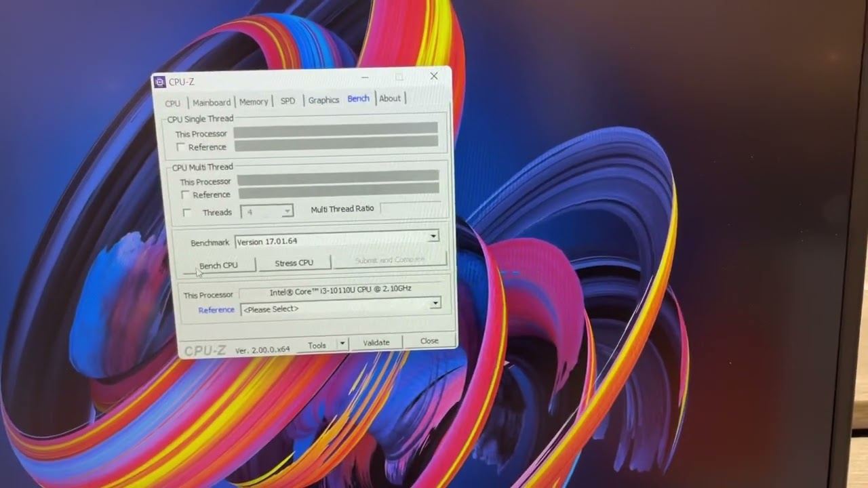The height and width of the screenshot is (488, 868).
Task: Start benchmark with Bench CPU button
Action: (218, 266)
